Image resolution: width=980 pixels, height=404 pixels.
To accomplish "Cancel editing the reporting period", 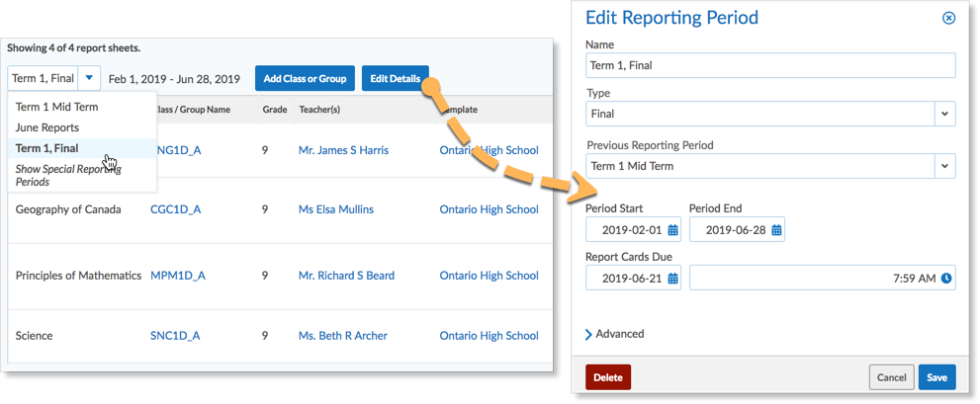I will pyautogui.click(x=891, y=377).
